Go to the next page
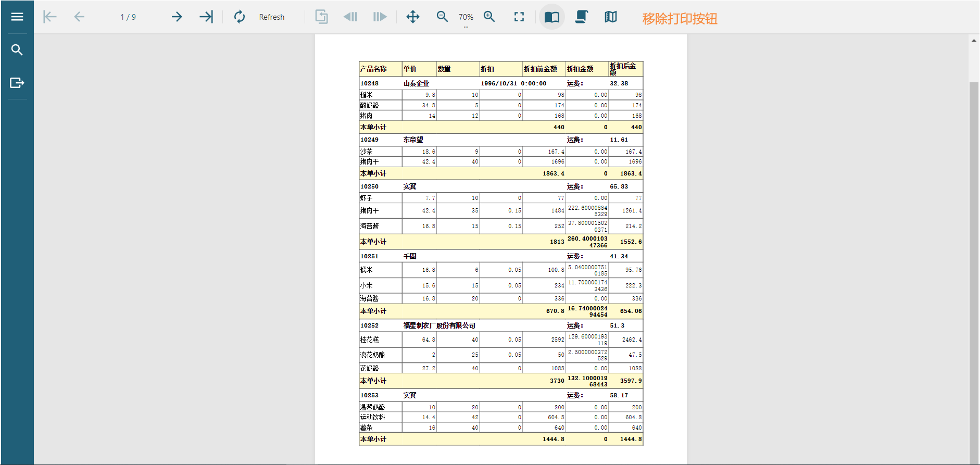The height and width of the screenshot is (465, 980). tap(177, 17)
